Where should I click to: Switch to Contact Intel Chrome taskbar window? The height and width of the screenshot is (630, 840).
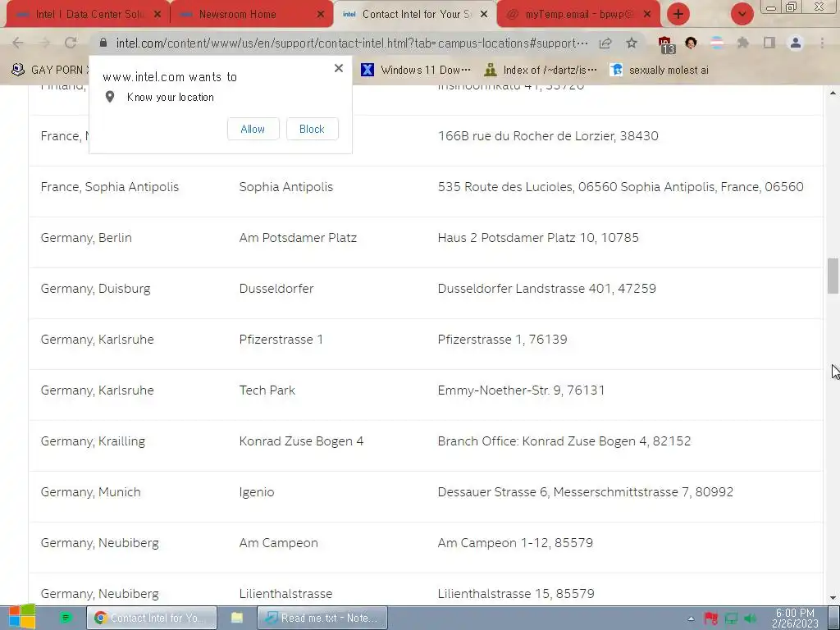(x=152, y=618)
